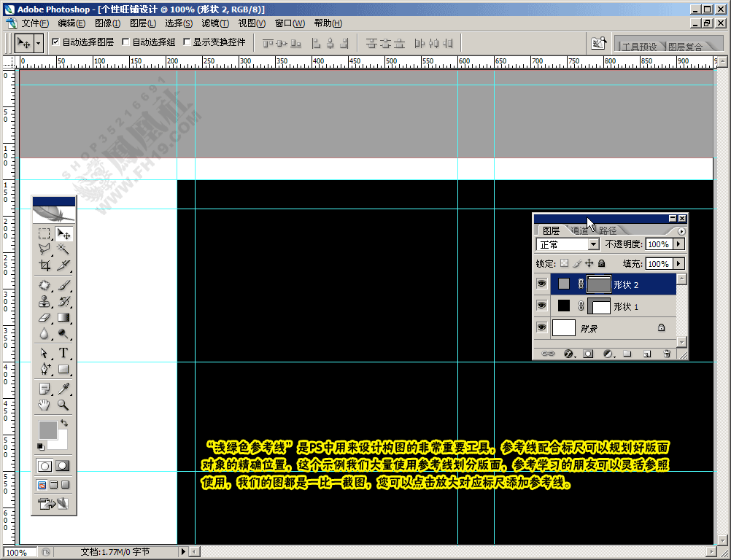Open the blend mode 正常 dropdown

pyautogui.click(x=593, y=244)
